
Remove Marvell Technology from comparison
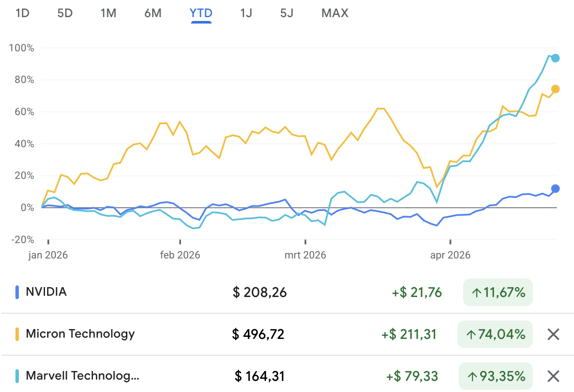[x=553, y=376]
